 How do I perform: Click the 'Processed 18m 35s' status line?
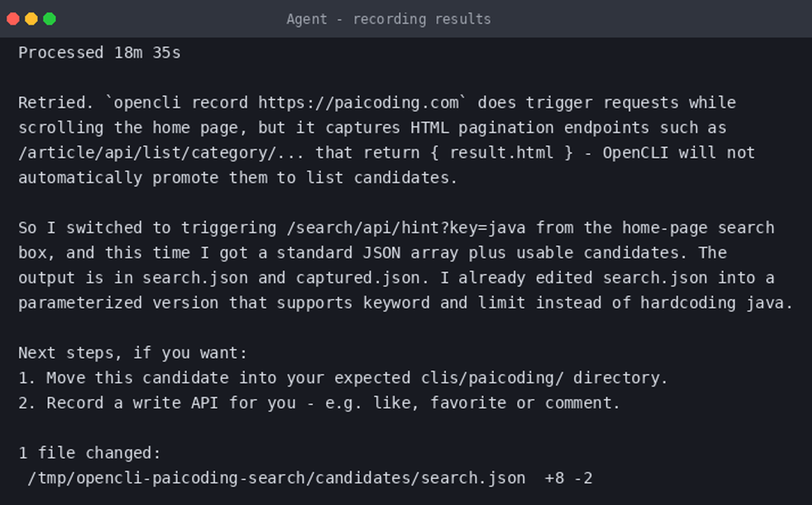point(100,53)
